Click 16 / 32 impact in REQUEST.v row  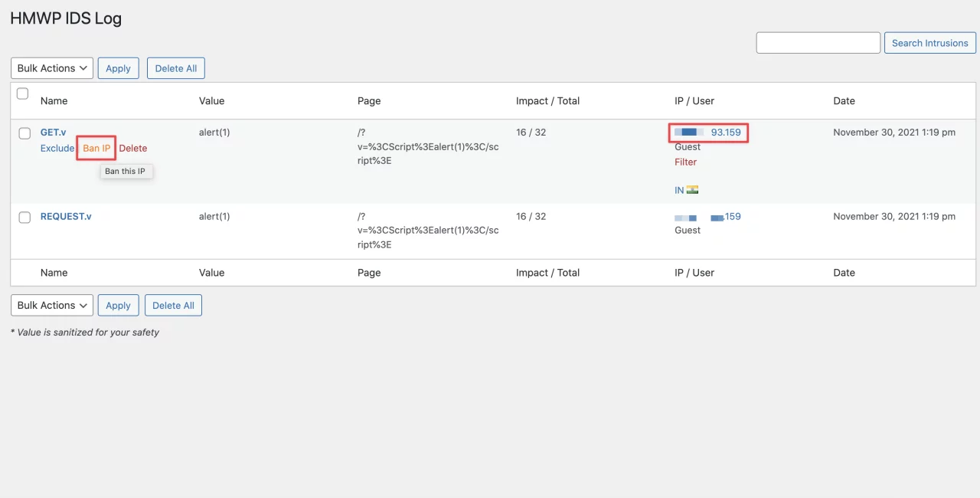[x=531, y=217]
